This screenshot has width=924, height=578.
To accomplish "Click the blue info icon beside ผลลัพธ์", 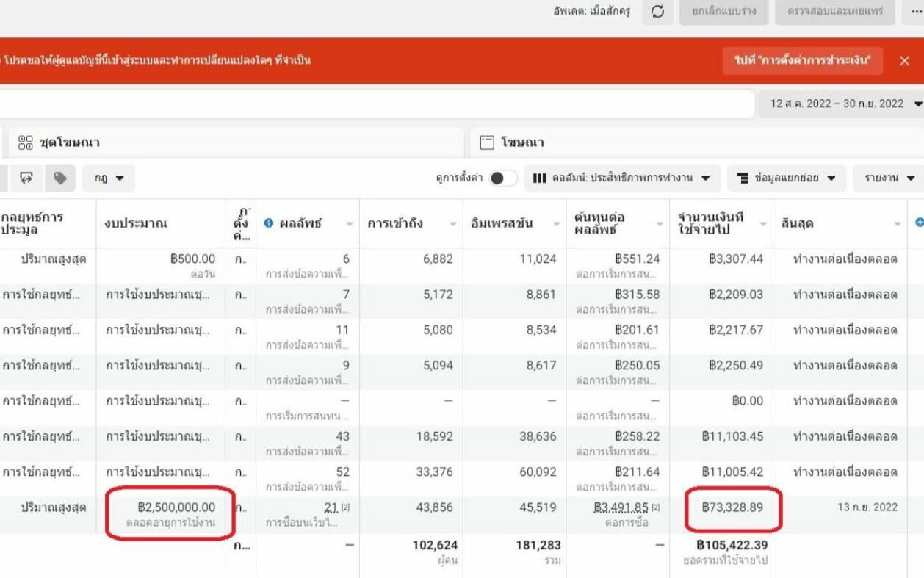I will click(x=269, y=223).
